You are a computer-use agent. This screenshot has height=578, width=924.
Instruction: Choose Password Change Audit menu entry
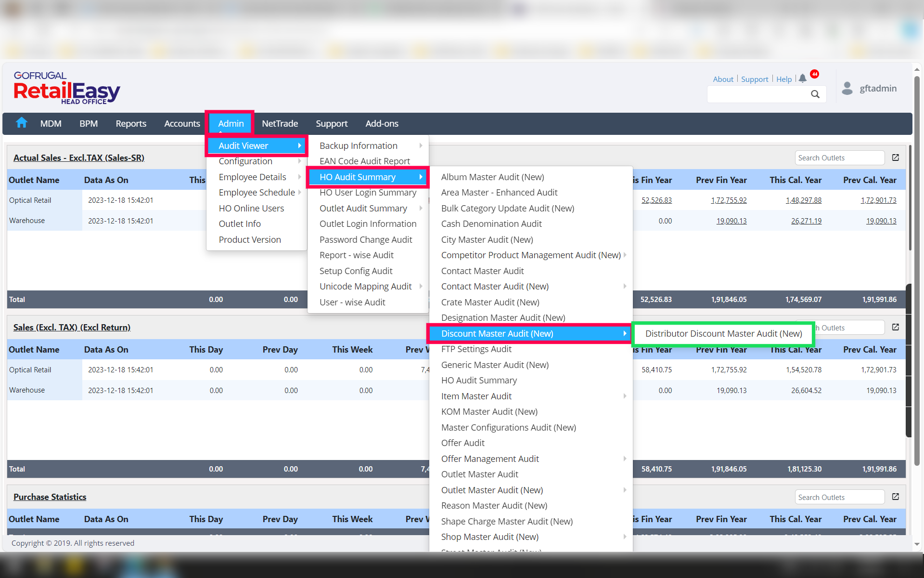coord(365,239)
